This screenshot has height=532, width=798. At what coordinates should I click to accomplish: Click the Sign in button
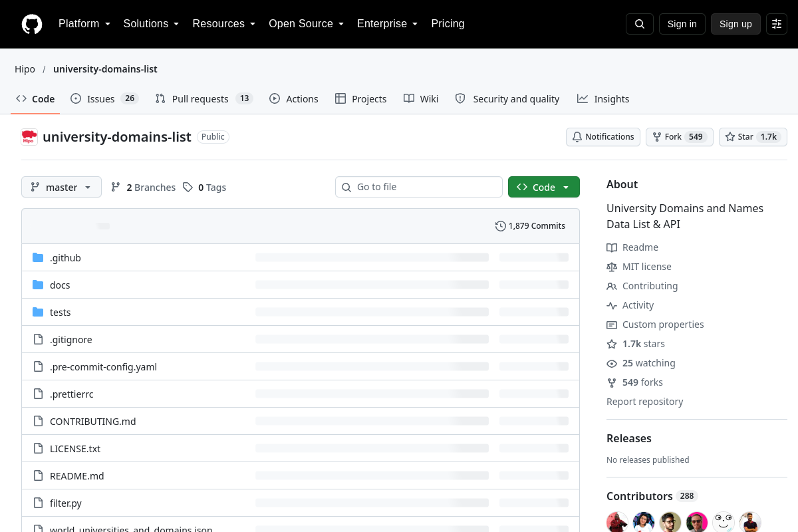[x=682, y=24]
